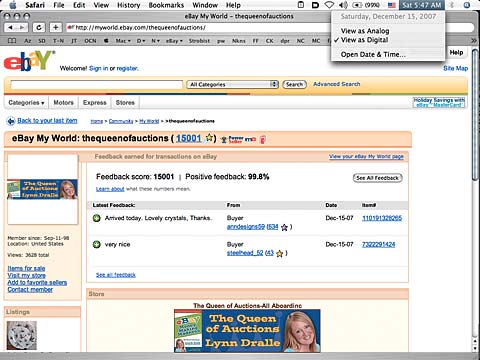This screenshot has height=360, width=480.
Task: Click the feedback star next to 15001
Action: click(209, 137)
